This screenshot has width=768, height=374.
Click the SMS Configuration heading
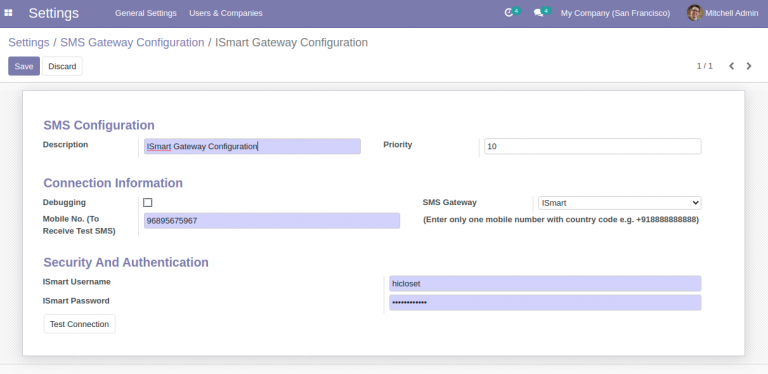pyautogui.click(x=99, y=125)
